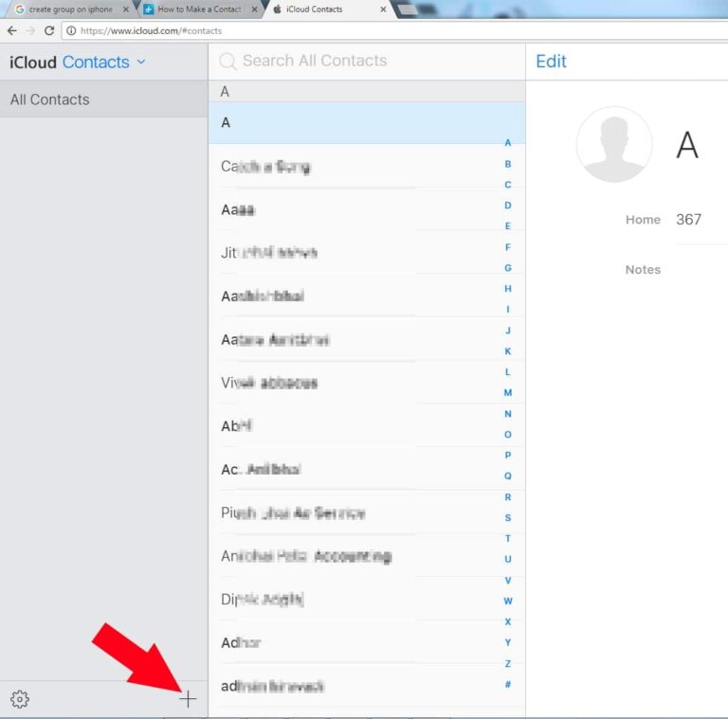Jump to letter K in index
Screen dimensions: 728x719
(508, 351)
